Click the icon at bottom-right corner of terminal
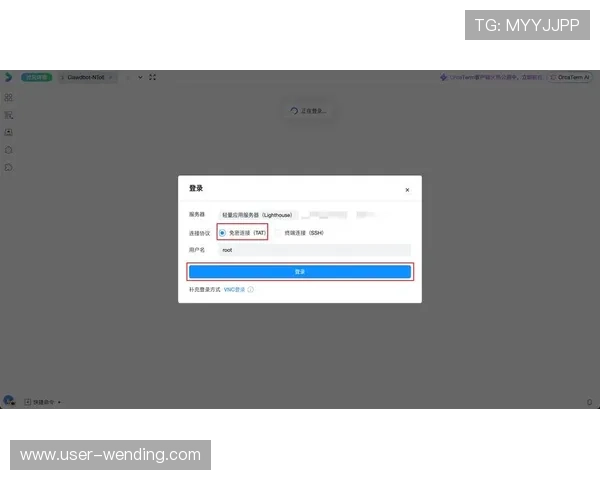This screenshot has height=480, width=600. (589, 402)
